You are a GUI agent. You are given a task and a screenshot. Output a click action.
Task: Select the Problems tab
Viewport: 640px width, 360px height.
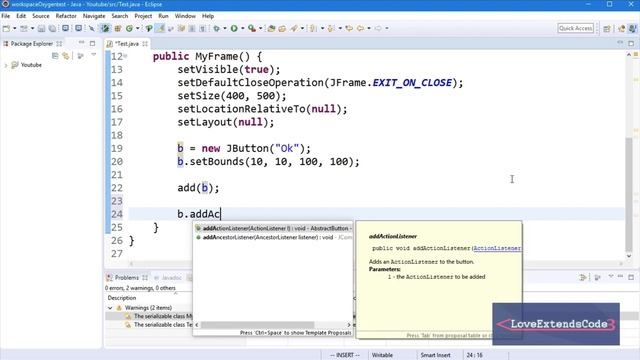127,278
